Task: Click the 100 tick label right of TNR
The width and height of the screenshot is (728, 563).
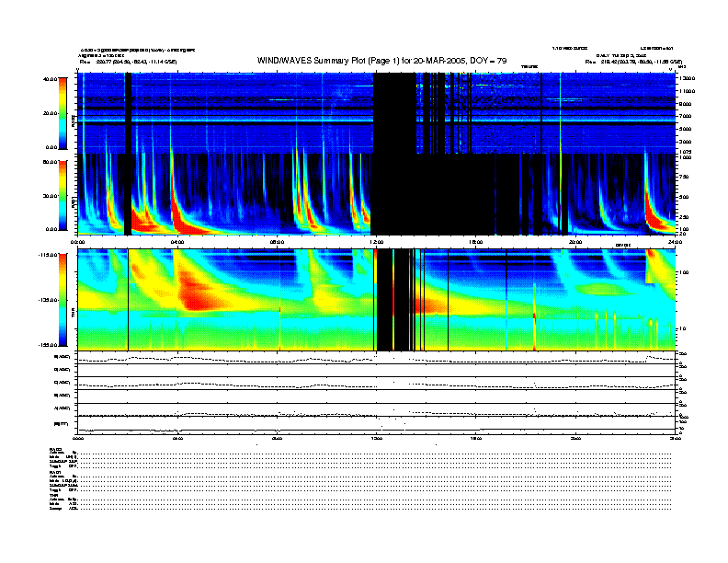Action: point(684,272)
